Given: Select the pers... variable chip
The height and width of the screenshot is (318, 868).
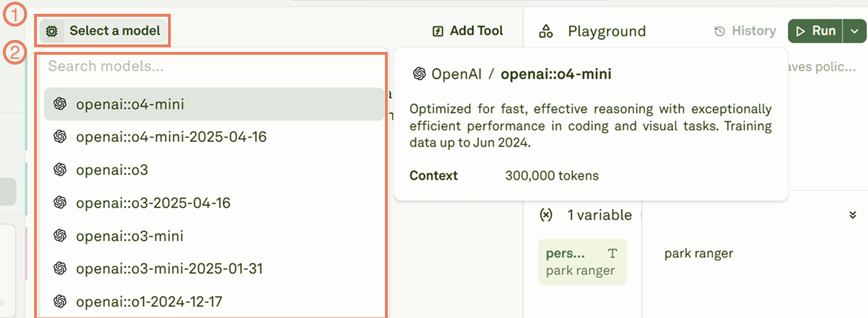Looking at the screenshot, I should [582, 262].
